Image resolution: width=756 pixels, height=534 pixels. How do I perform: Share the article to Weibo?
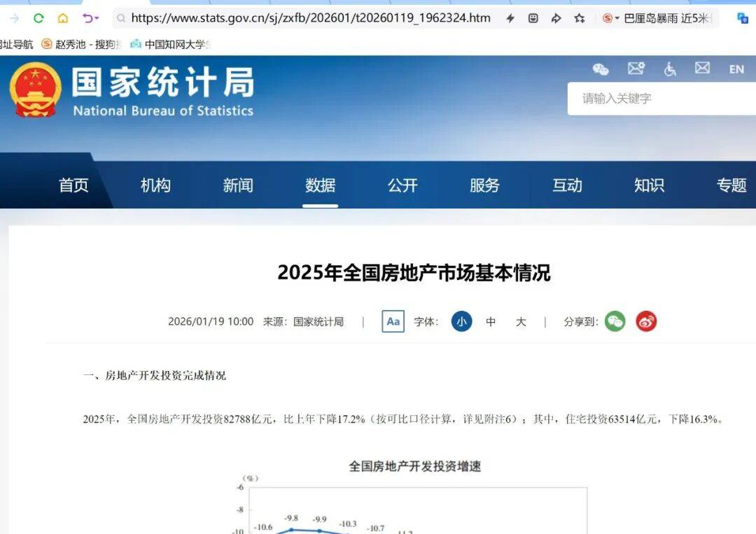pos(646,321)
